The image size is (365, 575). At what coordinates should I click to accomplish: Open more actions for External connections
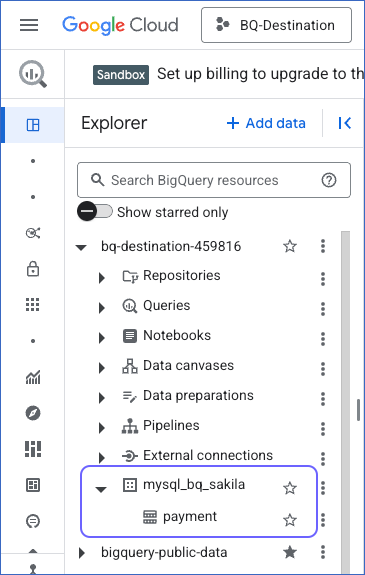[x=323, y=458]
